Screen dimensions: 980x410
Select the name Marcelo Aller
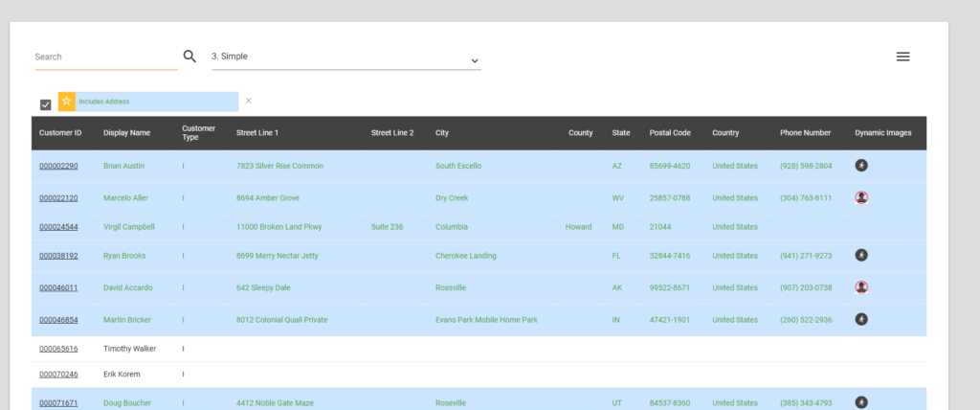tap(125, 197)
